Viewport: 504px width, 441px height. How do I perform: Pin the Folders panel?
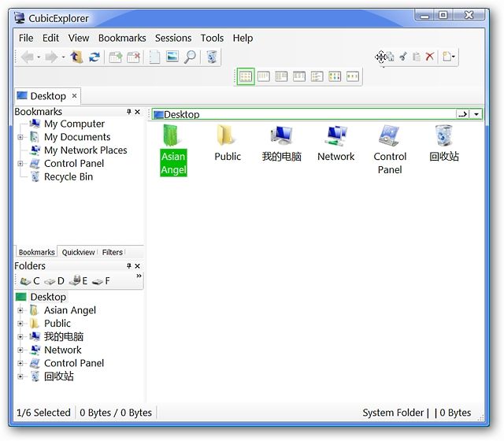coord(129,266)
